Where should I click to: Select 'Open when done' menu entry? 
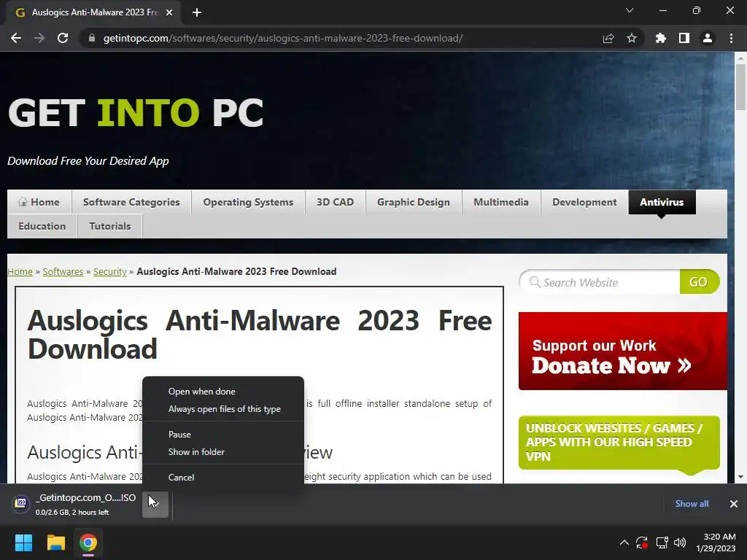223,392
